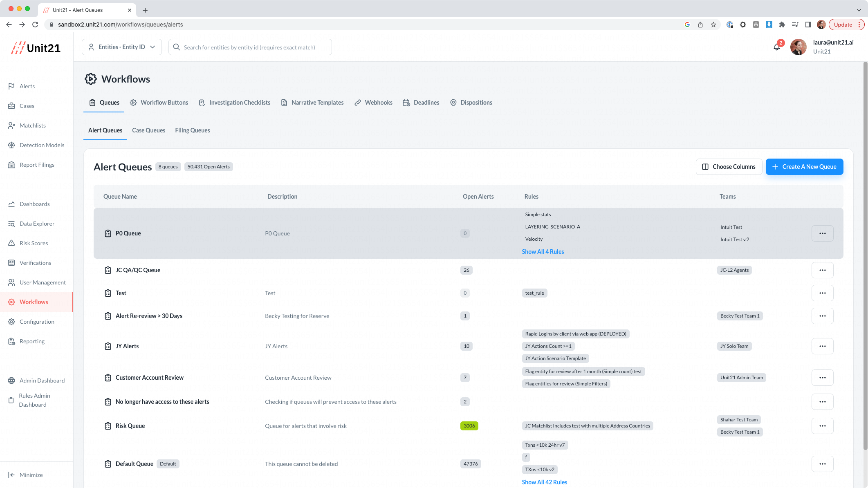Viewport: 868px width, 488px height.
Task: Expand Show All 42 Rules
Action: 544,482
